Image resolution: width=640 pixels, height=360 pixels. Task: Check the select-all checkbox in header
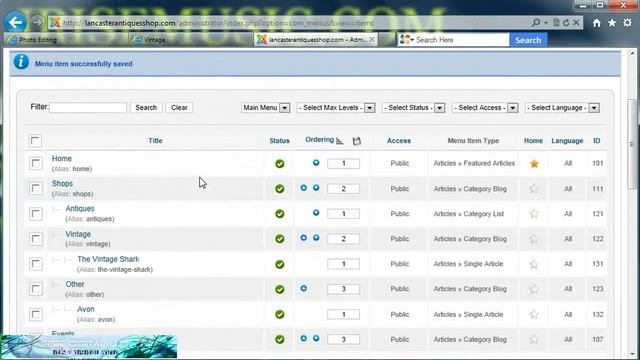pyautogui.click(x=35, y=141)
